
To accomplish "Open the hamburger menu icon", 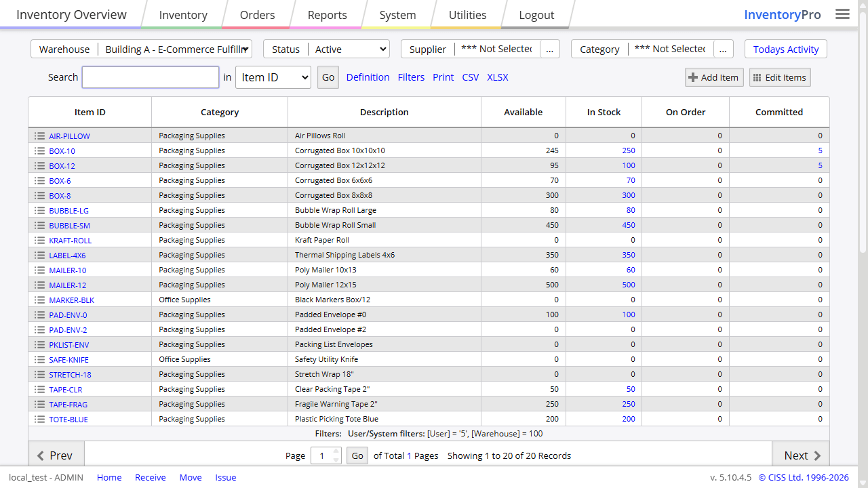I will [x=842, y=14].
